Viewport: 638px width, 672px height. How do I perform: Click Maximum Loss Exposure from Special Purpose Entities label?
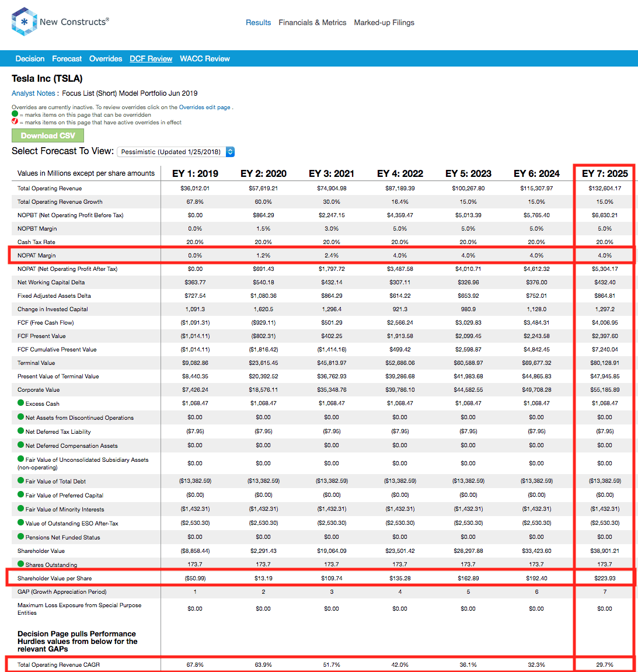coord(79,609)
